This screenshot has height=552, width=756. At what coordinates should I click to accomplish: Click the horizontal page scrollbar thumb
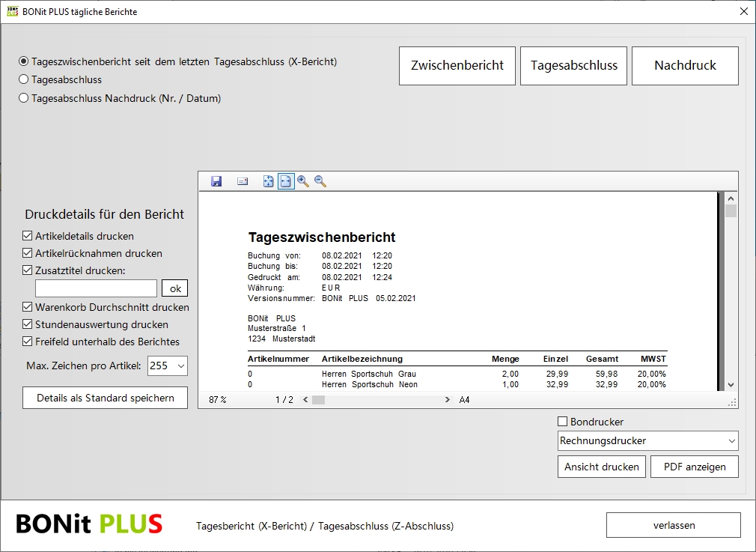pos(318,399)
